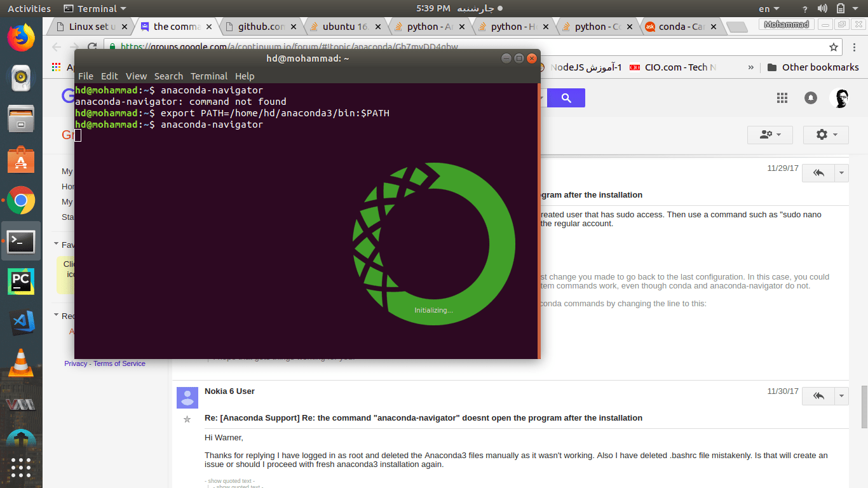
Task: Open Google notifications bell
Action: 811,98
